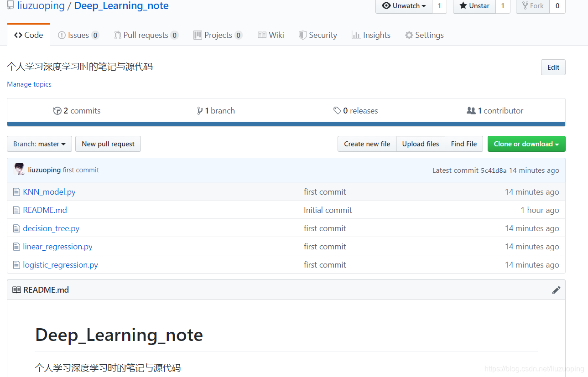
Task: Click the Edit description button
Action: click(553, 67)
